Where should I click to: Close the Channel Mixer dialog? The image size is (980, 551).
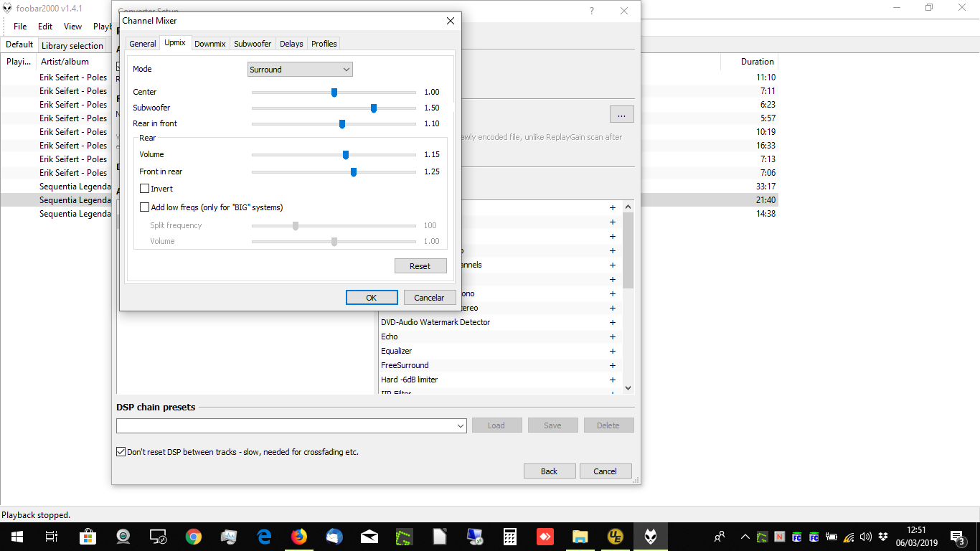coord(451,21)
